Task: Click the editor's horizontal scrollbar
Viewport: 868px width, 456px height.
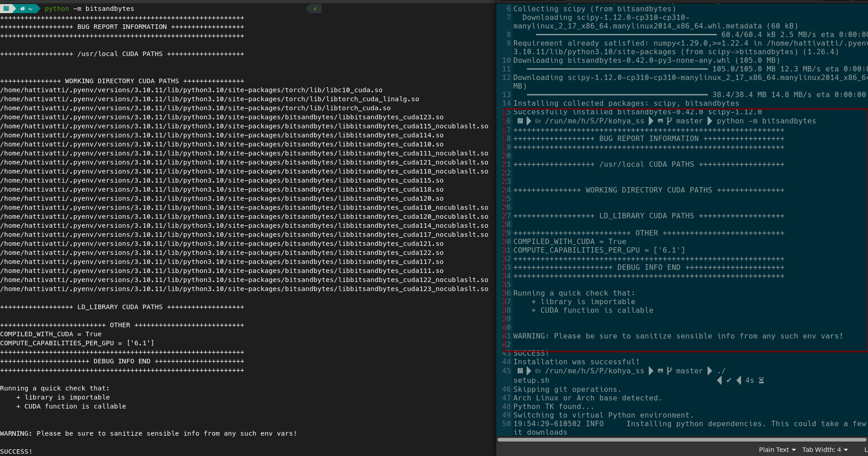Action: coord(682,439)
